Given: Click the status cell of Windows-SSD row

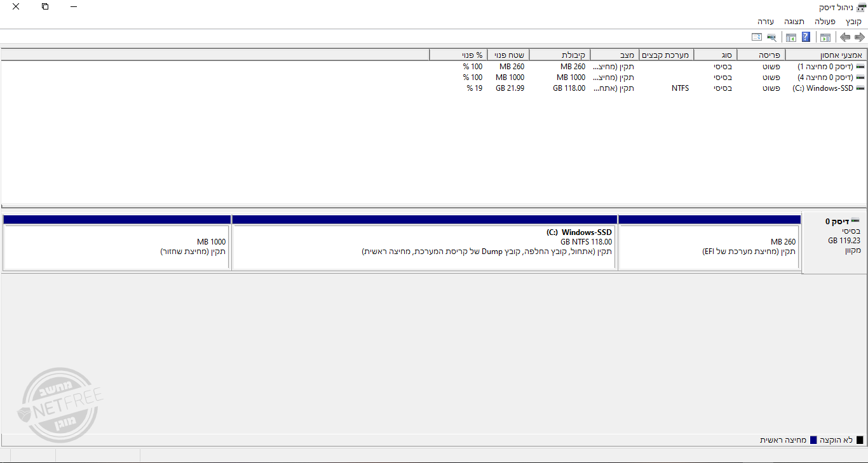Looking at the screenshot, I should (x=614, y=88).
